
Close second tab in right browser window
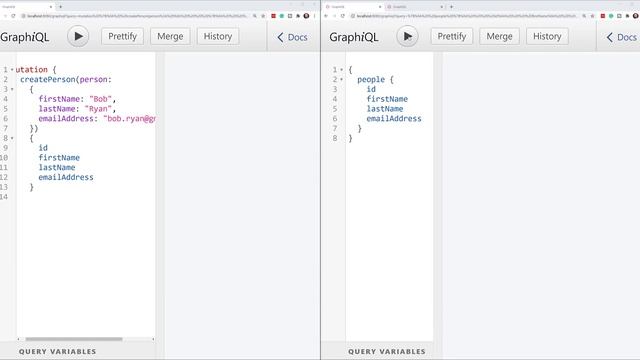pyautogui.click(x=442, y=7)
